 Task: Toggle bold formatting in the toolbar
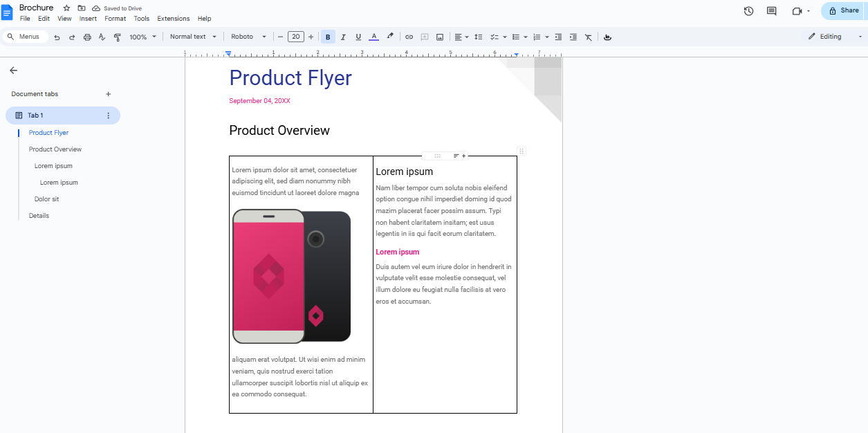pos(328,37)
